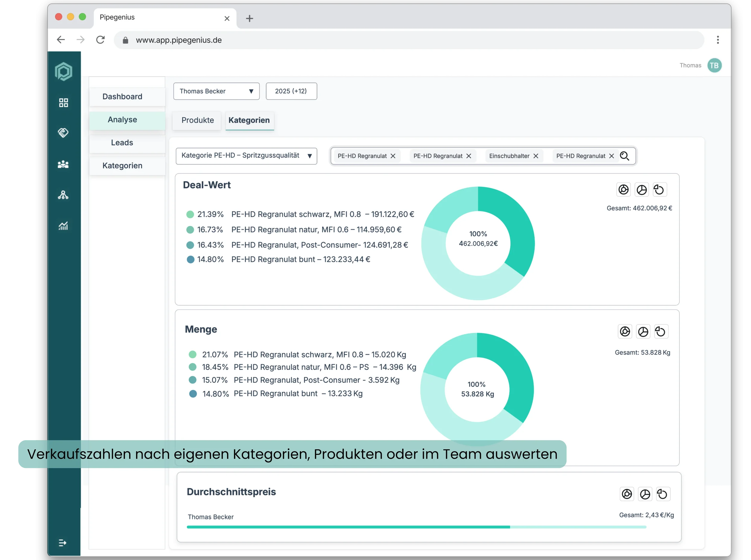Click the dashboard grid icon in sidebar

[63, 102]
